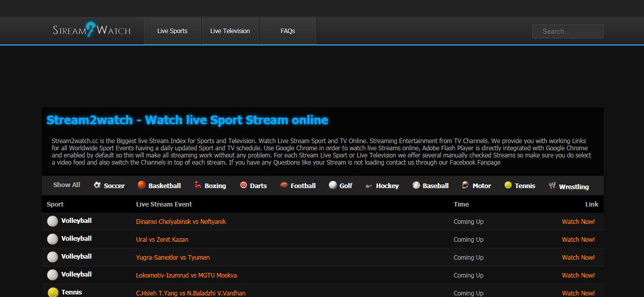Click the wrestling WWE icon
Image resolution: width=644 pixels, height=297 pixels.
coord(552,186)
